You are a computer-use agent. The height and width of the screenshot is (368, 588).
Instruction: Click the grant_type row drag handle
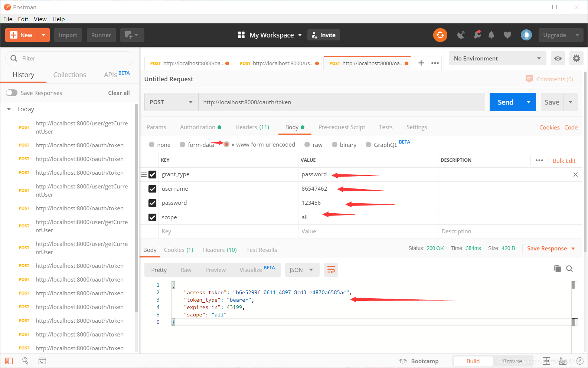pyautogui.click(x=144, y=174)
